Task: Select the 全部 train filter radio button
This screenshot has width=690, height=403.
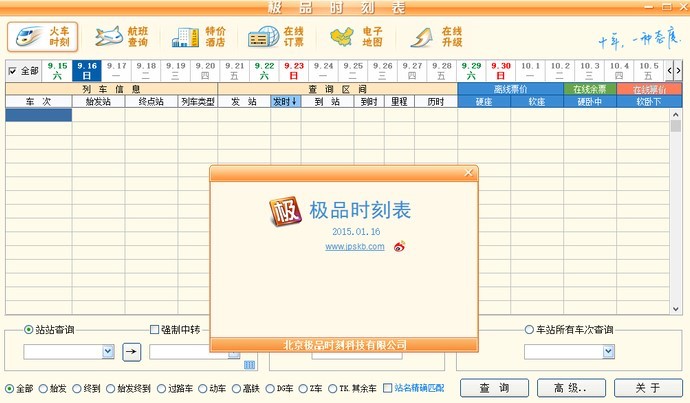Action: [10, 388]
